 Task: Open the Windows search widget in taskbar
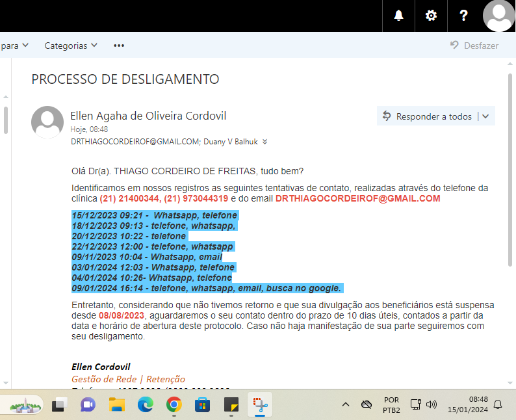(x=23, y=405)
